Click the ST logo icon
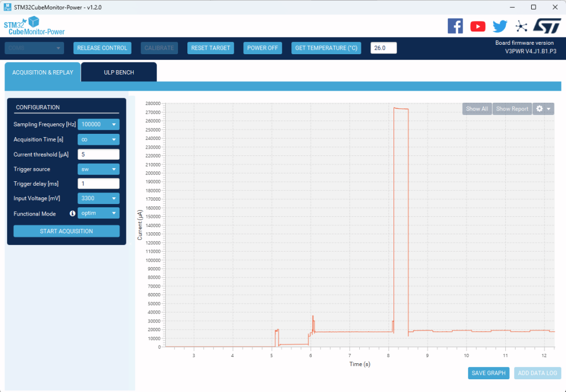Image resolution: width=566 pixels, height=392 pixels. [x=547, y=26]
